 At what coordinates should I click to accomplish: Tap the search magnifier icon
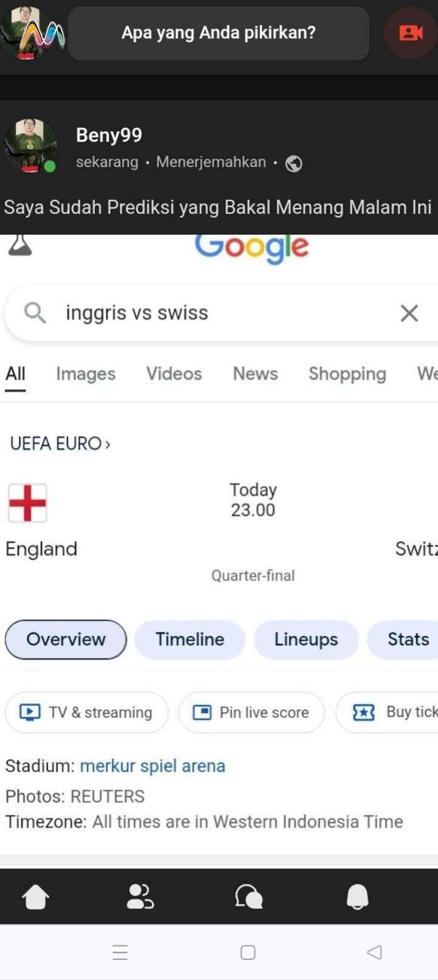click(35, 313)
